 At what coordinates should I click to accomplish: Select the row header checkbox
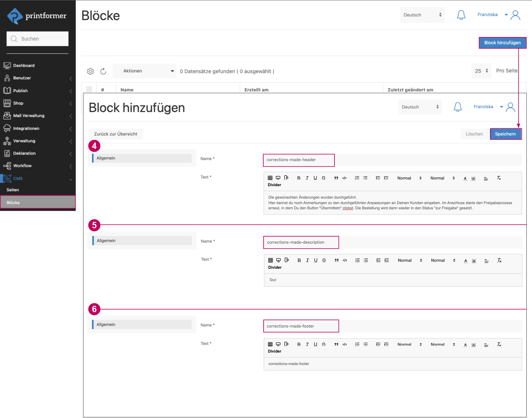(89, 90)
